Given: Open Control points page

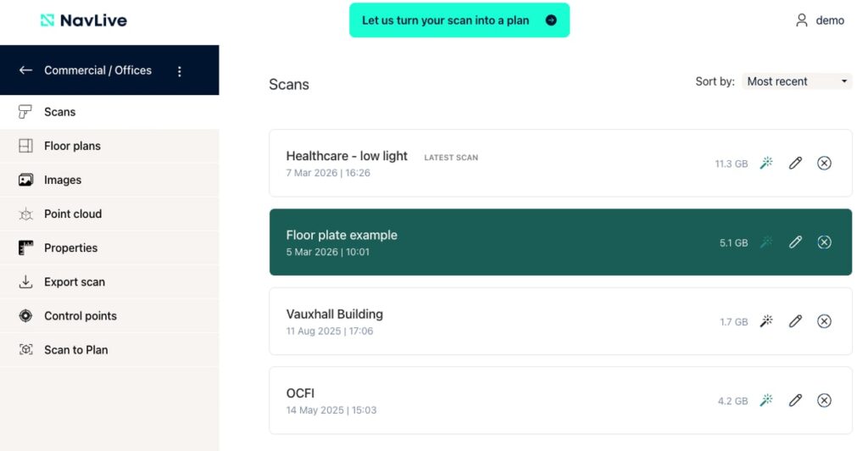Looking at the screenshot, I should pos(80,315).
